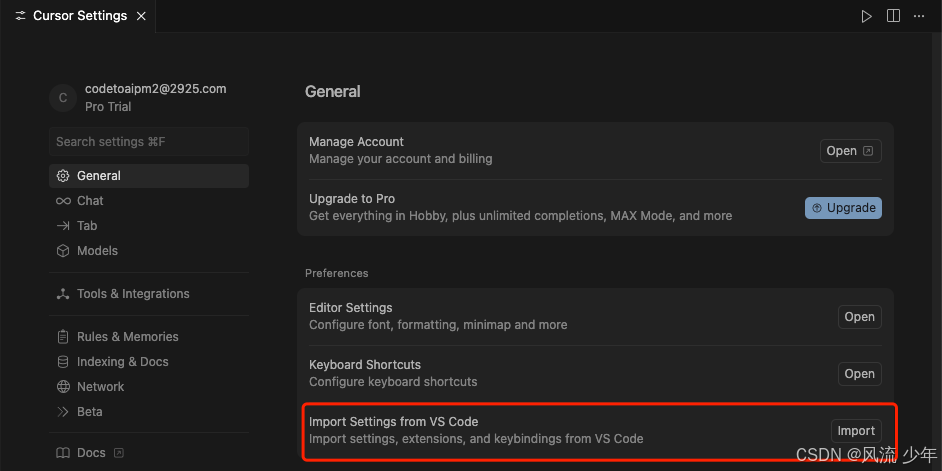Toggle the split editor layout icon
942x471 pixels.
tap(893, 16)
